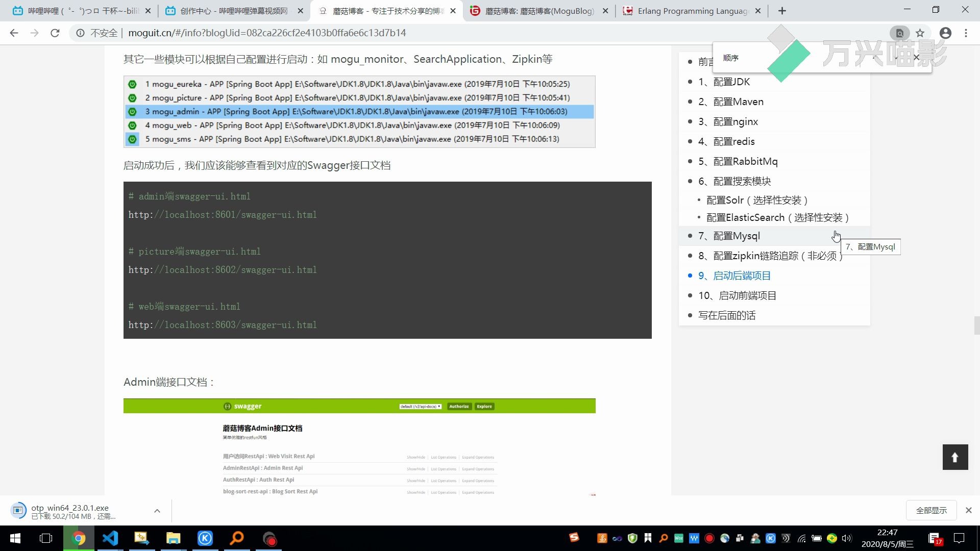The image size is (980, 551).
Task: Jump to 1、配置JDK section
Action: pos(724,82)
